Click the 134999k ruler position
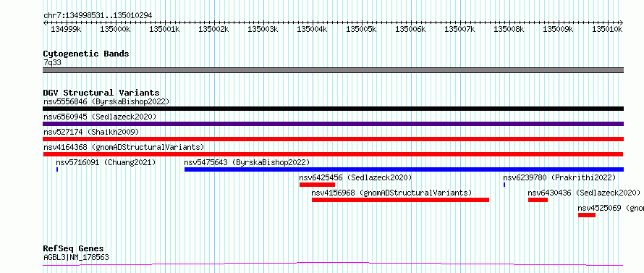The image size is (644, 273). click(66, 29)
